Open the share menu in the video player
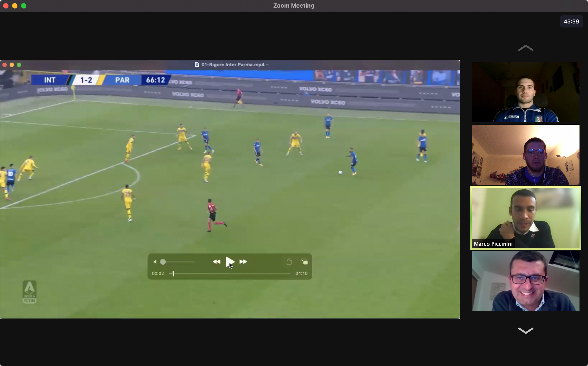 click(289, 261)
